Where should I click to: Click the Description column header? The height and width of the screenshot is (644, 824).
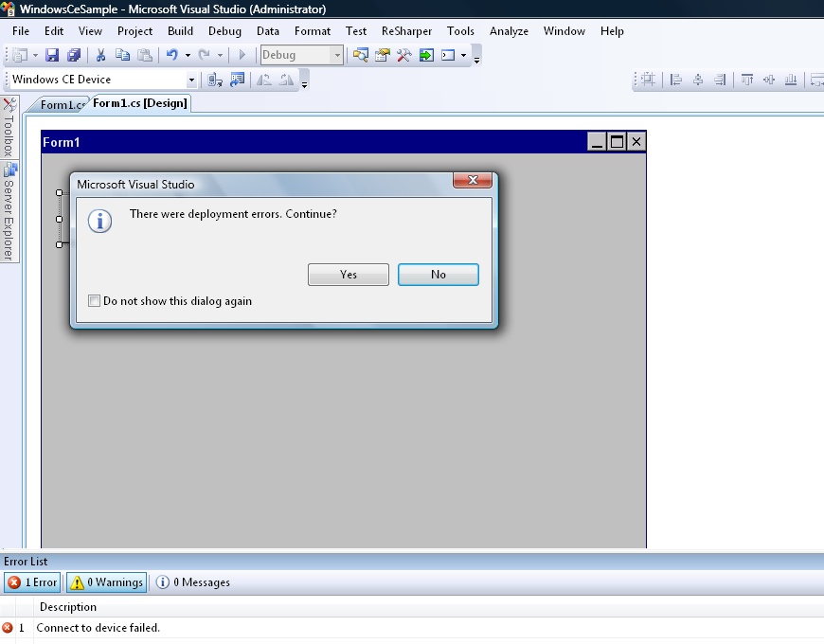coord(68,607)
